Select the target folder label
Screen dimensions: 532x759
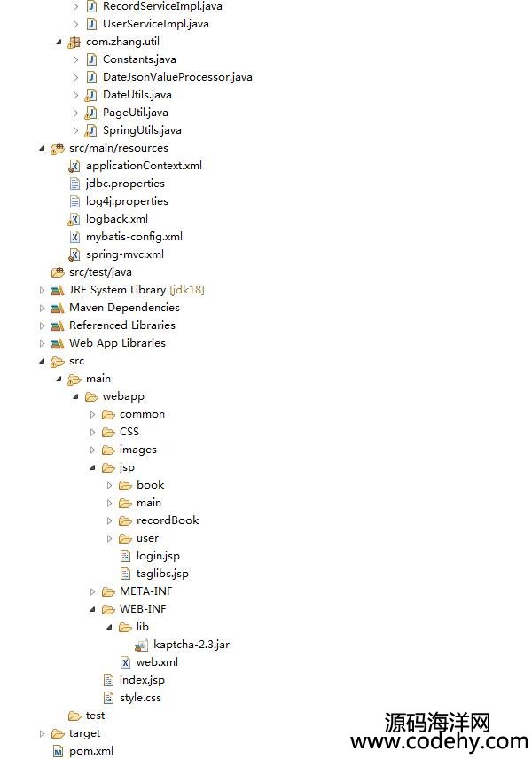(x=85, y=734)
